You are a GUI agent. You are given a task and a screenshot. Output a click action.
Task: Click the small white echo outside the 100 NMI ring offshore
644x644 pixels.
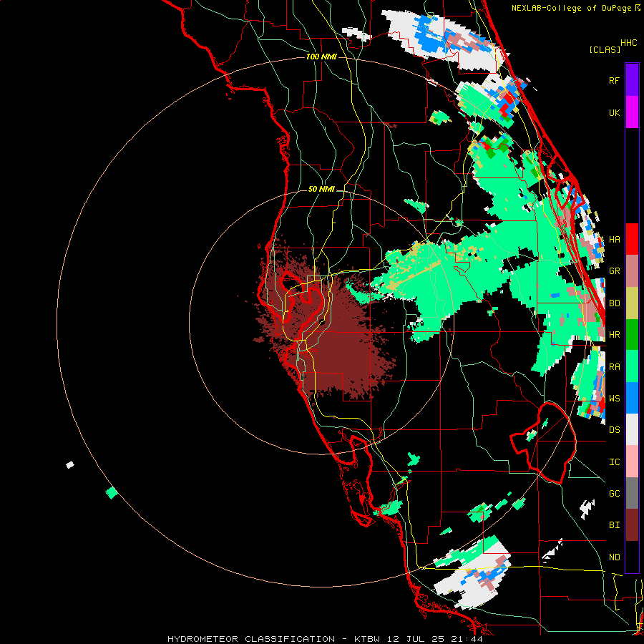[70, 464]
